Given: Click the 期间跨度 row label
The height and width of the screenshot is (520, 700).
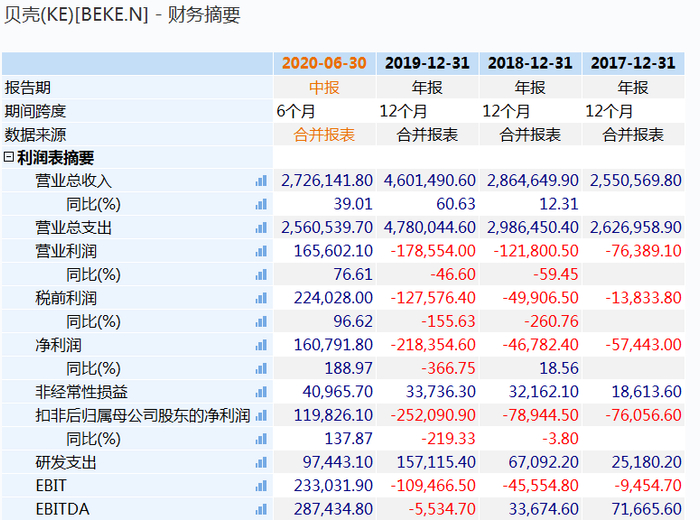Looking at the screenshot, I should pyautogui.click(x=35, y=111).
